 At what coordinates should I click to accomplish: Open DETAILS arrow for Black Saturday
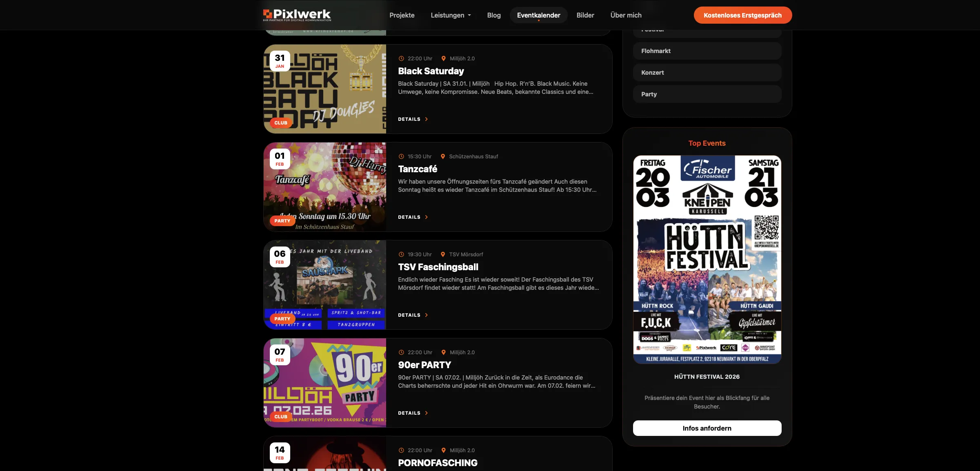[x=426, y=119]
